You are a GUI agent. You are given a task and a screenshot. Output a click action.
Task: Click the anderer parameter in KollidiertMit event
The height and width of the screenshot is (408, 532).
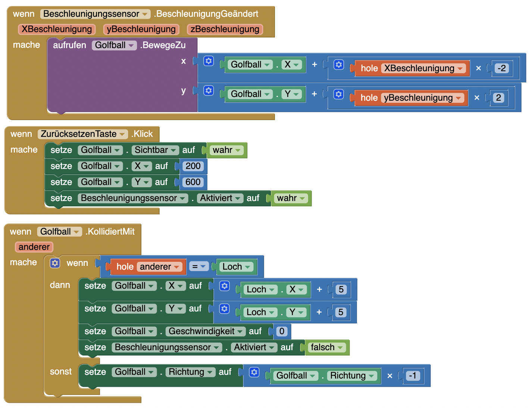tap(34, 247)
